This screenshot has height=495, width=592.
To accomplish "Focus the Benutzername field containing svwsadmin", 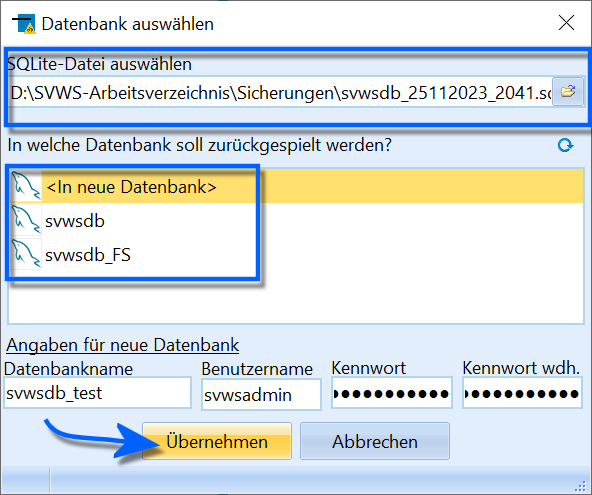I will tap(261, 395).
